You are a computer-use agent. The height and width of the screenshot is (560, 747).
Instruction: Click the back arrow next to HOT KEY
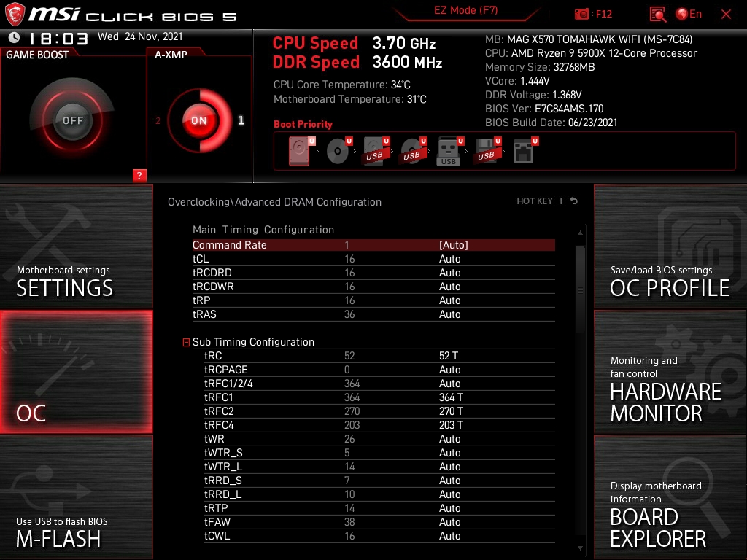click(x=574, y=201)
